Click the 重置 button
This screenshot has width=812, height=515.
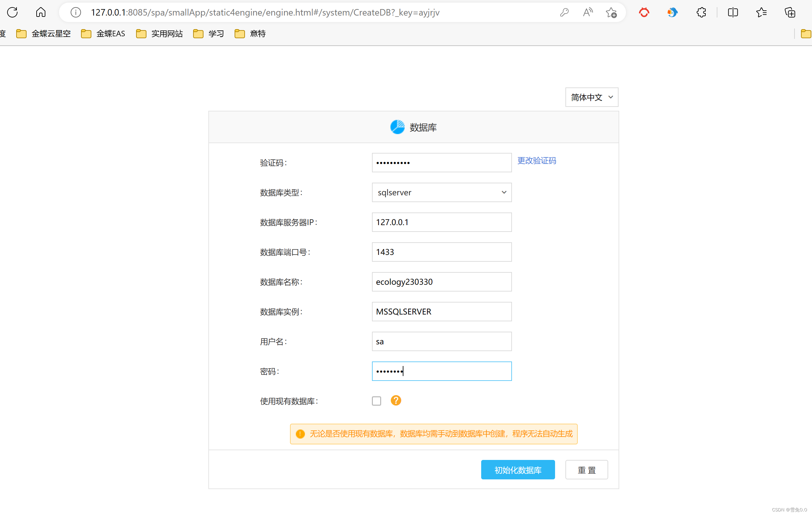[586, 470]
